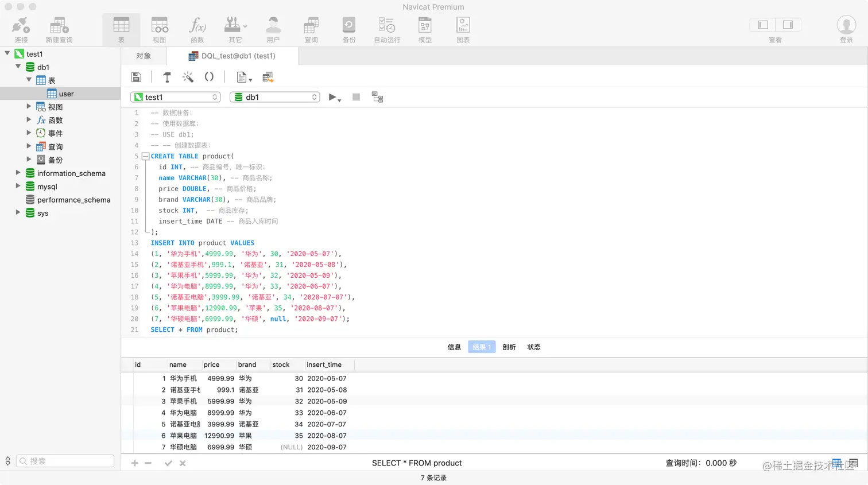Discard changes with the X icon
868x485 pixels.
coord(183,463)
